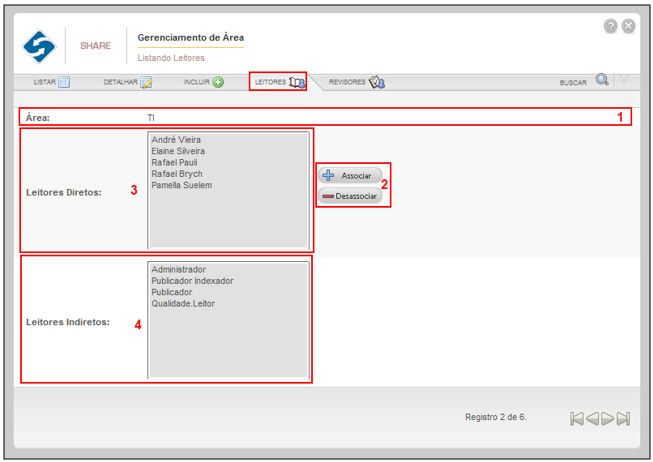Image resolution: width=653 pixels, height=462 pixels.
Task: Click the Detalhar edit icon
Action: (x=146, y=82)
